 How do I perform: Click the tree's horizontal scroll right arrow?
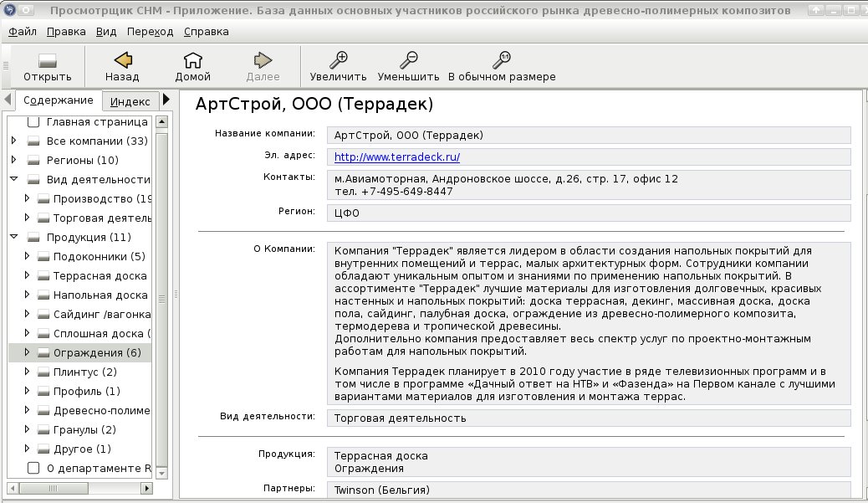tap(146, 488)
